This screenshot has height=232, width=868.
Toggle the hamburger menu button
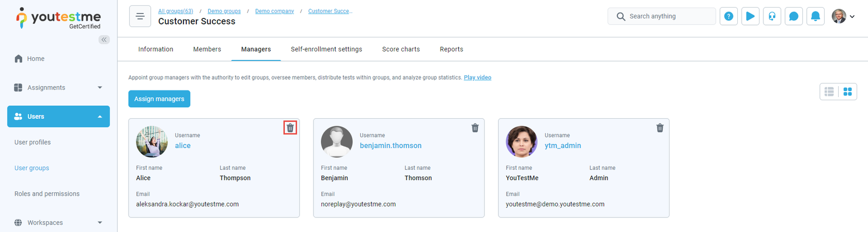[x=140, y=16]
